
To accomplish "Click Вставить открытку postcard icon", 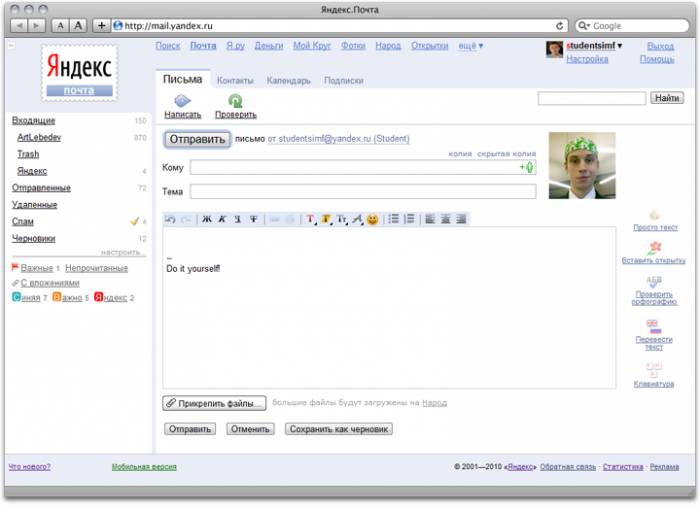I will point(654,247).
